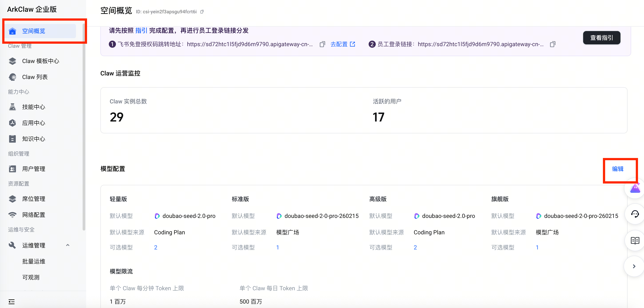Select 空间概览 in the sidebar
This screenshot has height=308, width=644.
[40, 31]
